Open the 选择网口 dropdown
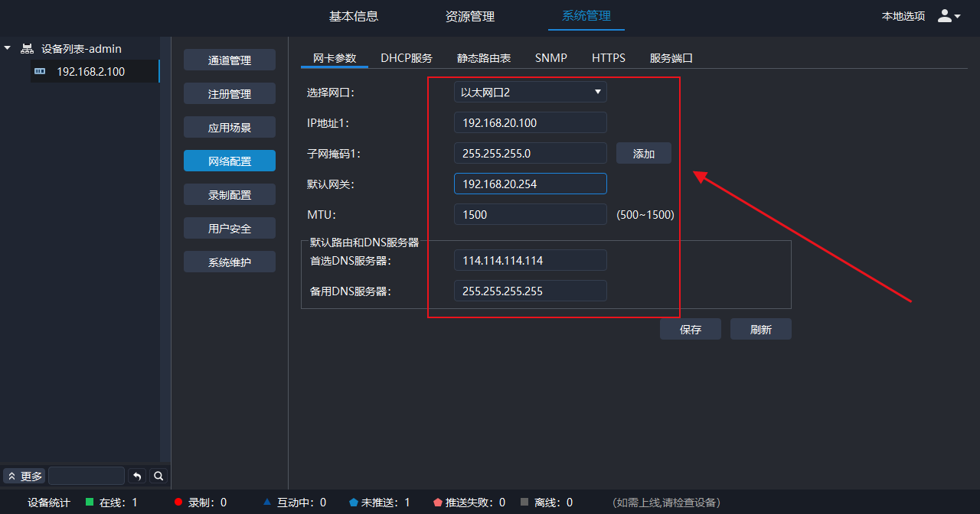This screenshot has height=514, width=980. [x=530, y=92]
